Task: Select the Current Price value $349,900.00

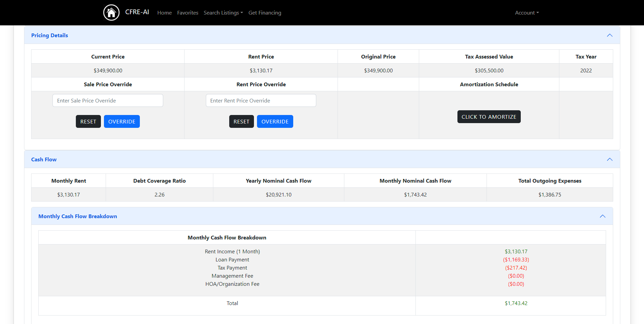Action: coord(108,71)
